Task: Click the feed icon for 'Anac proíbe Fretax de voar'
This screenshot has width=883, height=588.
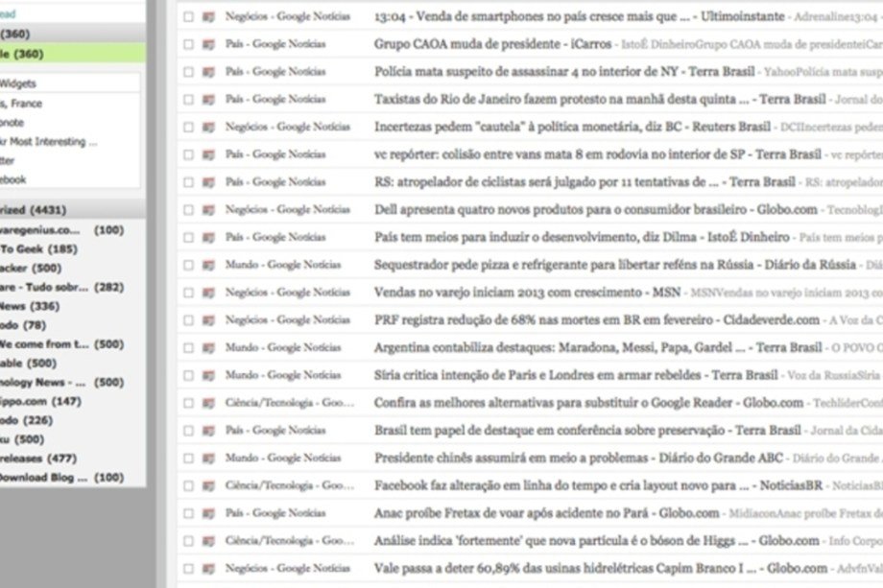Action: pos(208,513)
